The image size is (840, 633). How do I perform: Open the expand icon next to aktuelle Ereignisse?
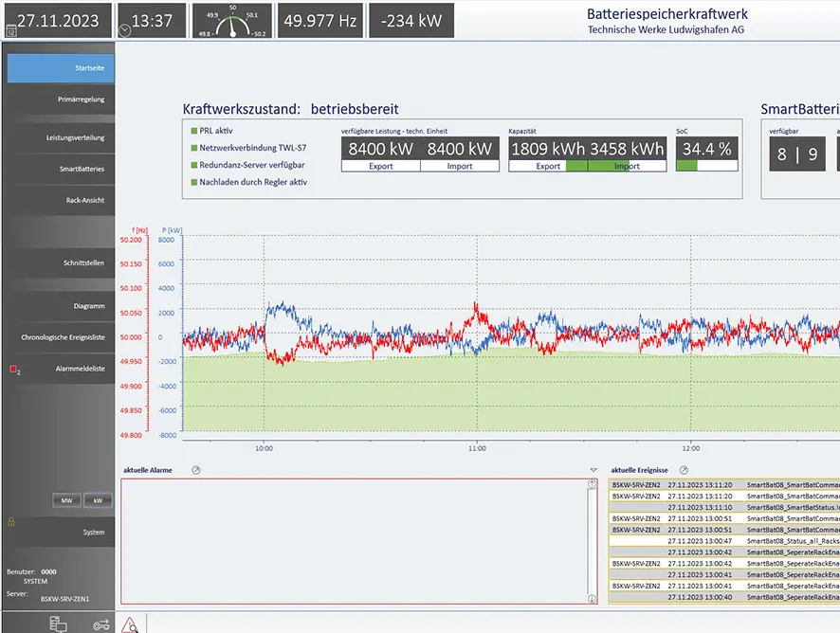tap(684, 470)
